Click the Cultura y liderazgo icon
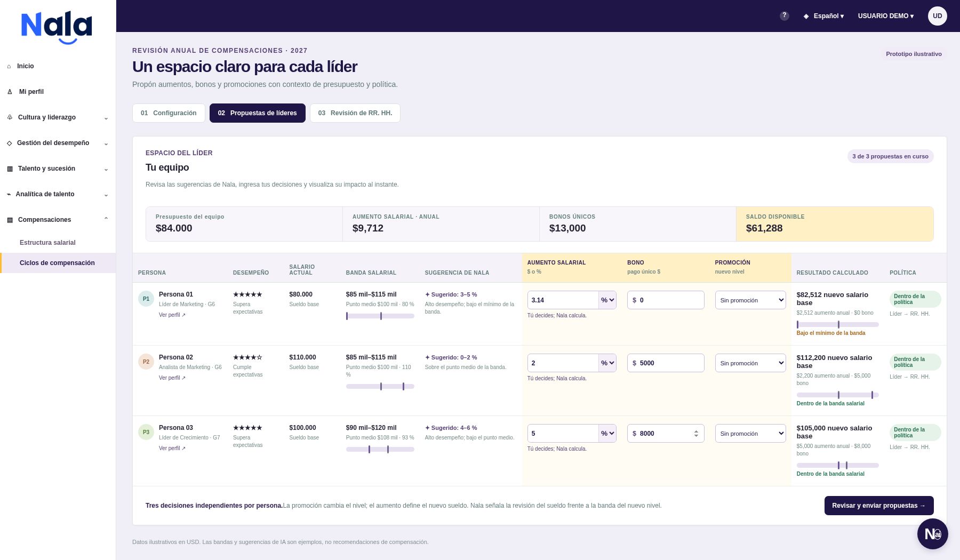The height and width of the screenshot is (560, 960). click(10, 117)
